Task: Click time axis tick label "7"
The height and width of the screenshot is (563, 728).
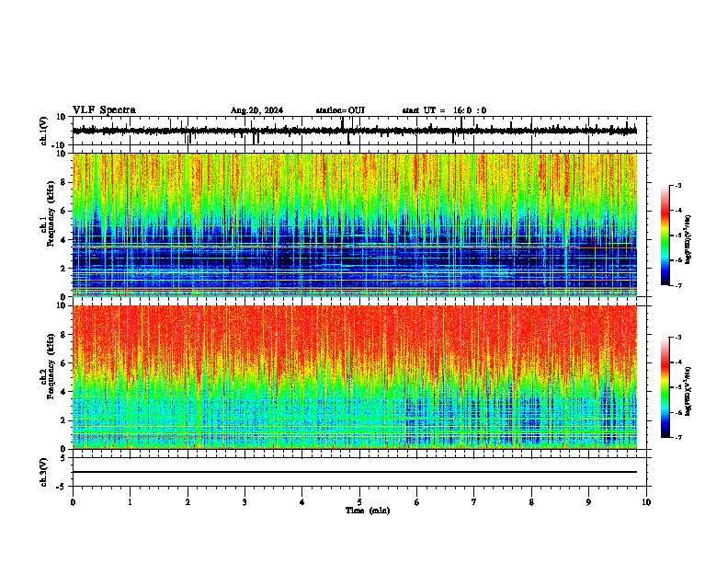Action: pyautogui.click(x=474, y=502)
